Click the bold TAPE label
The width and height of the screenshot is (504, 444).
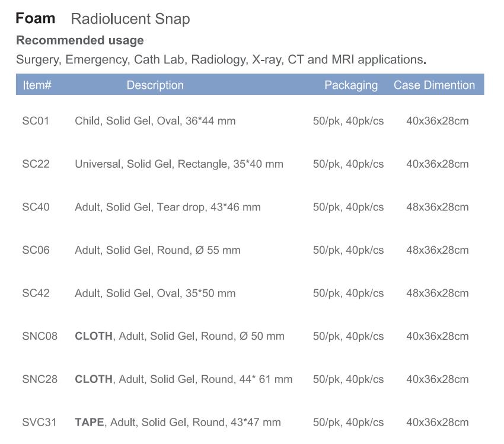tap(90, 422)
